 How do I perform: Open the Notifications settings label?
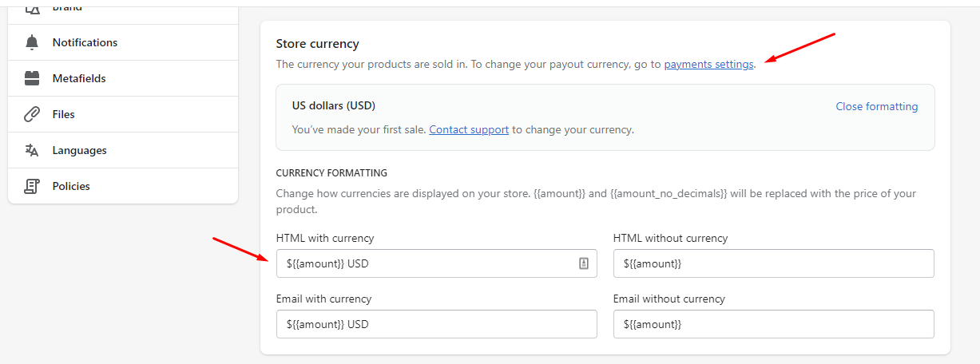coord(85,42)
